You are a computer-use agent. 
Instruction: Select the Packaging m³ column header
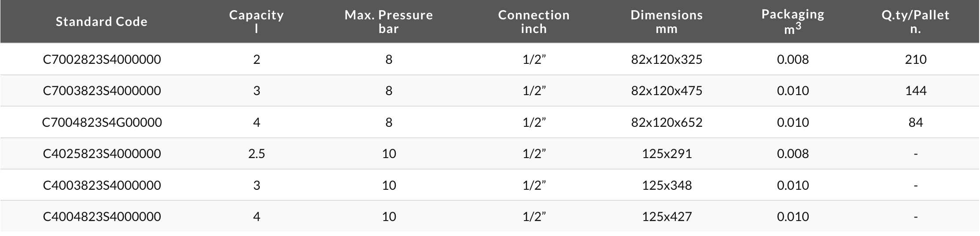793,22
